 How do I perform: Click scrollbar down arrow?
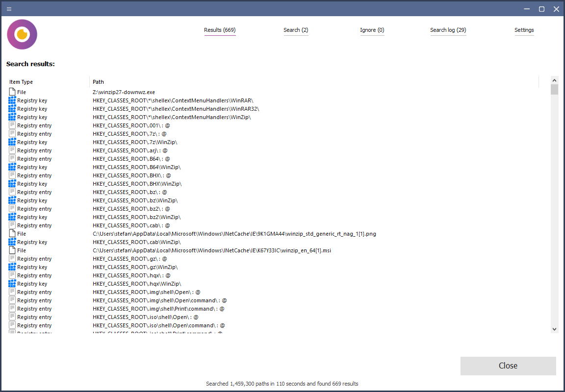click(x=554, y=329)
